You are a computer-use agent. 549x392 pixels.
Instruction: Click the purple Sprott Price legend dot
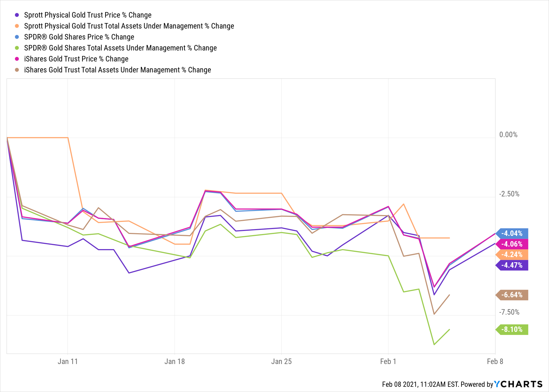[17, 15]
